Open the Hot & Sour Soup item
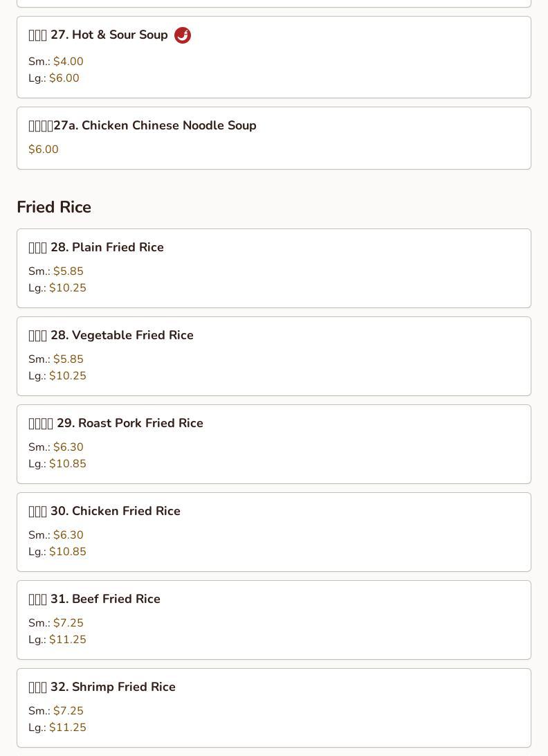This screenshot has width=548, height=756. [274, 57]
